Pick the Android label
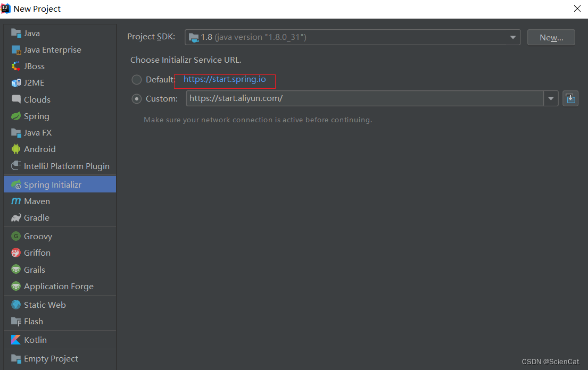The height and width of the screenshot is (370, 588). coord(40,149)
